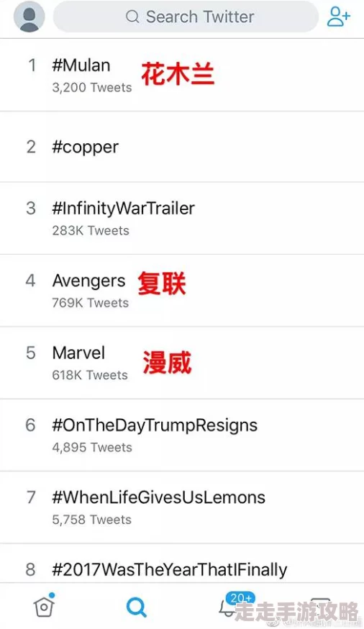Viewport: 364px width, 629px height.
Task: Click the 3,200 Tweets count under Mulan
Action: (92, 88)
